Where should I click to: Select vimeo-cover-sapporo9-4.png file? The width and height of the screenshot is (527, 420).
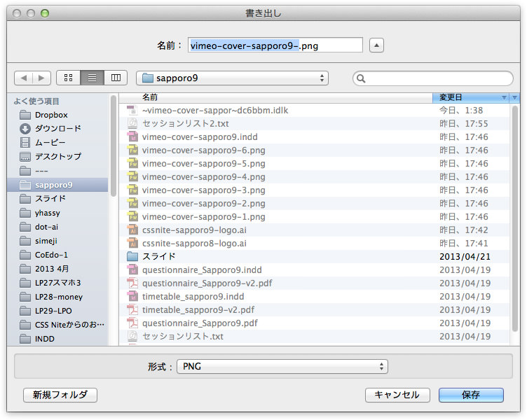point(314,177)
